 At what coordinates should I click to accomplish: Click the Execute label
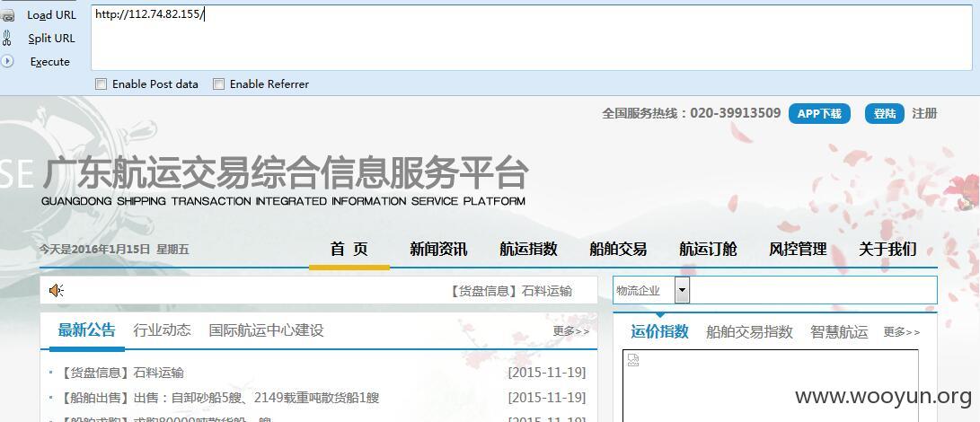pos(50,61)
